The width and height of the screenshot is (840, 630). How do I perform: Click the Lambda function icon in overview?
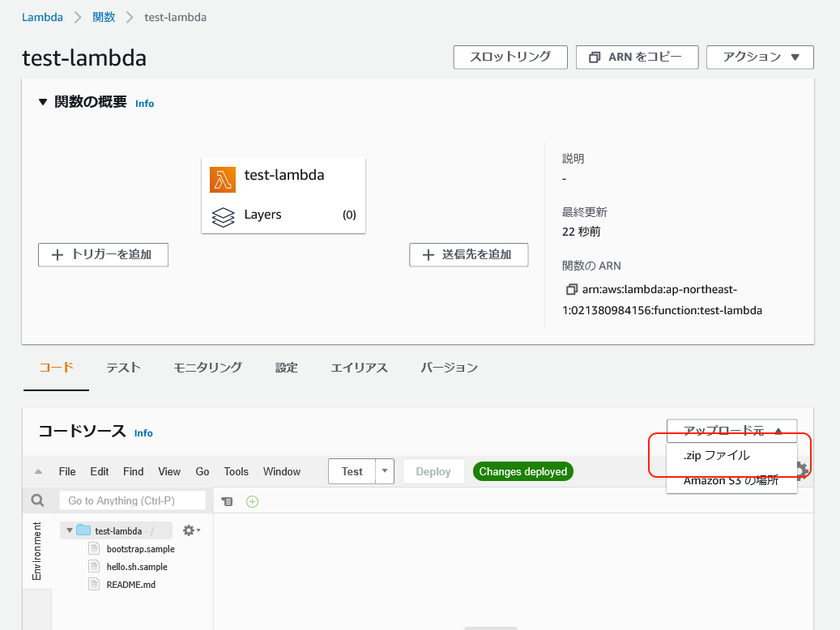tap(222, 180)
